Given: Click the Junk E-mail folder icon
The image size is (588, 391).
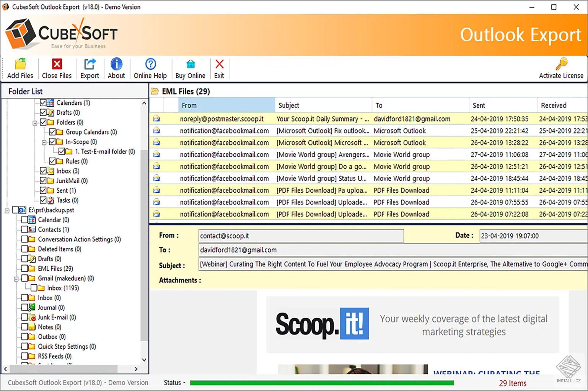Looking at the screenshot, I should (32, 317).
